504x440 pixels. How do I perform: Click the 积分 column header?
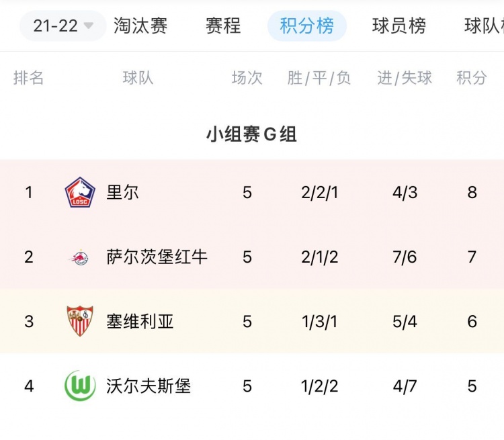pos(472,78)
